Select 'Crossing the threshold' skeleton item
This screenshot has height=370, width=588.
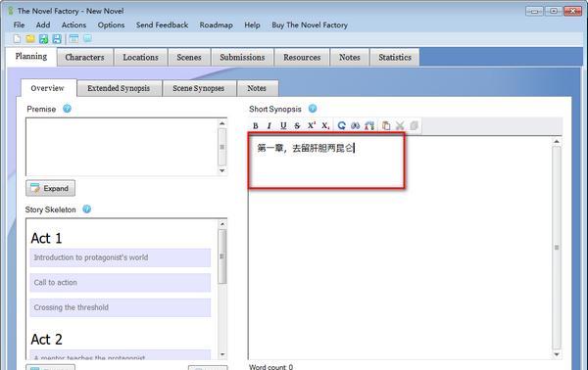point(120,307)
